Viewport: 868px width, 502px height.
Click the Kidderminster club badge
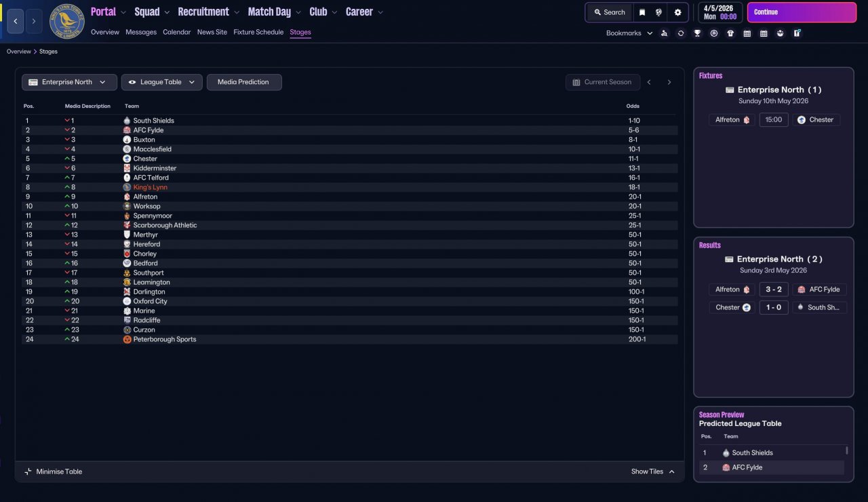(127, 168)
